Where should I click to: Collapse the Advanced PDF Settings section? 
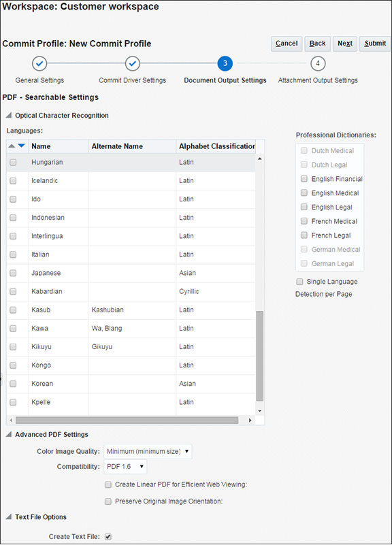(9, 434)
